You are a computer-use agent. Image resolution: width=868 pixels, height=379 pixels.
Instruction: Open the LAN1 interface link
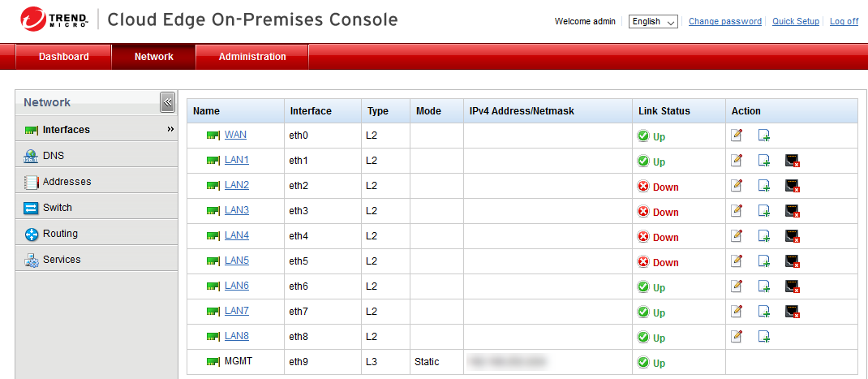click(x=237, y=161)
